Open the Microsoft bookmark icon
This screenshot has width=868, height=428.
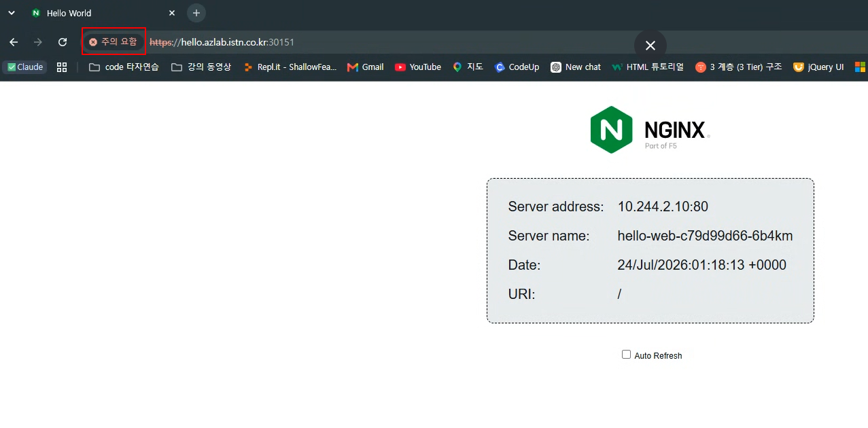860,67
